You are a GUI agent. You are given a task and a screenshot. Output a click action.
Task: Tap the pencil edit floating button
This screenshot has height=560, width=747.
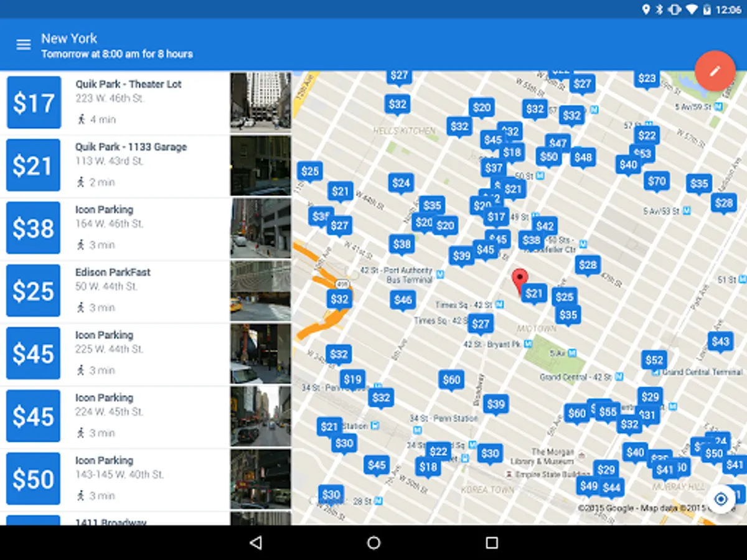pyautogui.click(x=715, y=71)
